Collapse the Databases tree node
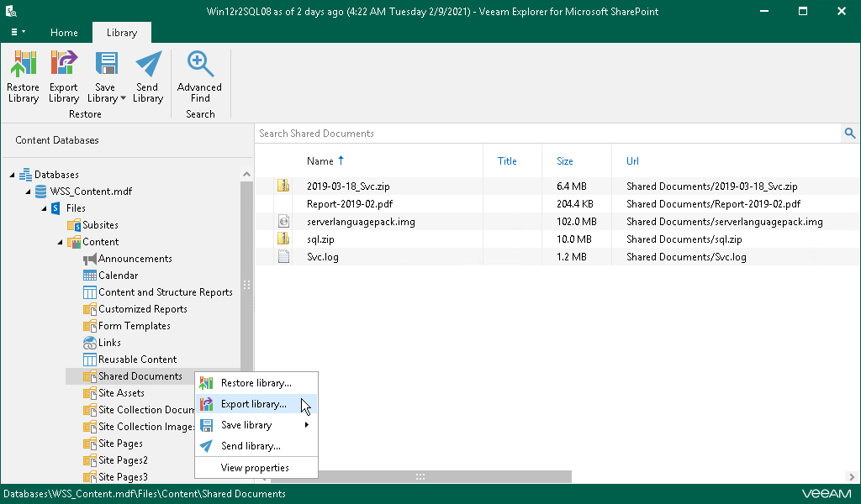Image resolution: width=861 pixels, height=504 pixels. click(12, 175)
